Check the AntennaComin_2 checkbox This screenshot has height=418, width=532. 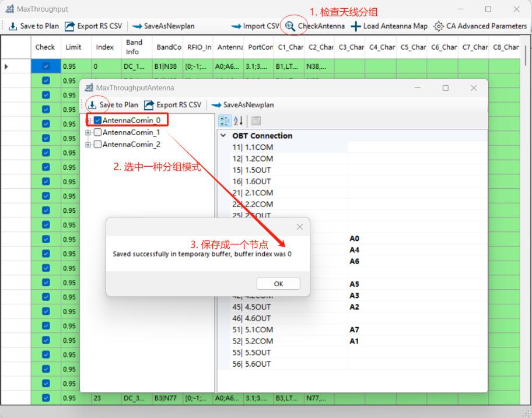(98, 145)
